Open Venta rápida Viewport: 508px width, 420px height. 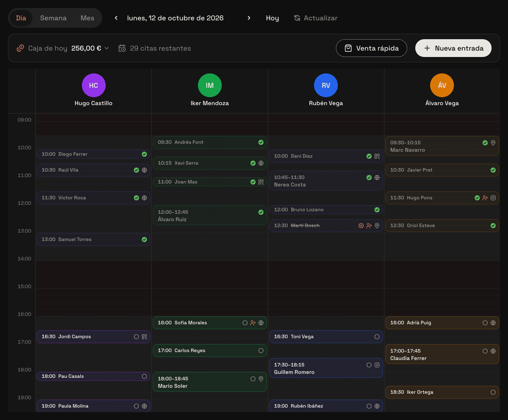click(371, 48)
